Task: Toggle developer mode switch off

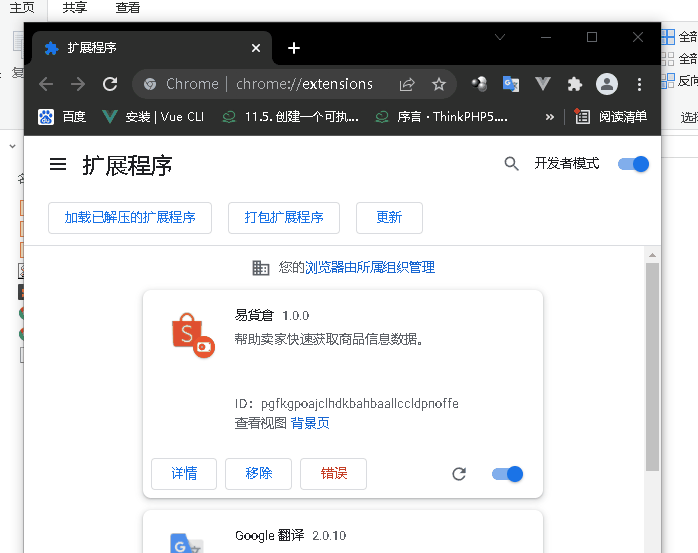Action: (x=633, y=164)
